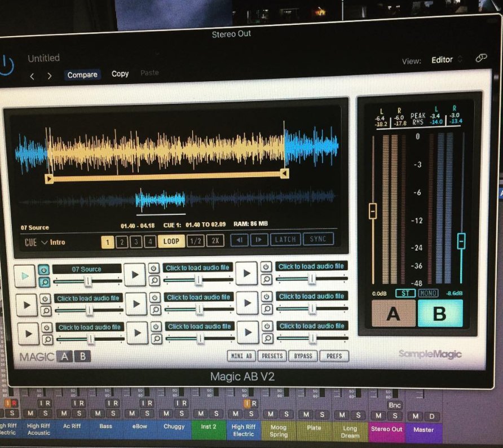Image resolution: width=503 pixels, height=448 pixels.
Task: Open PREFS settings
Action: (x=334, y=356)
